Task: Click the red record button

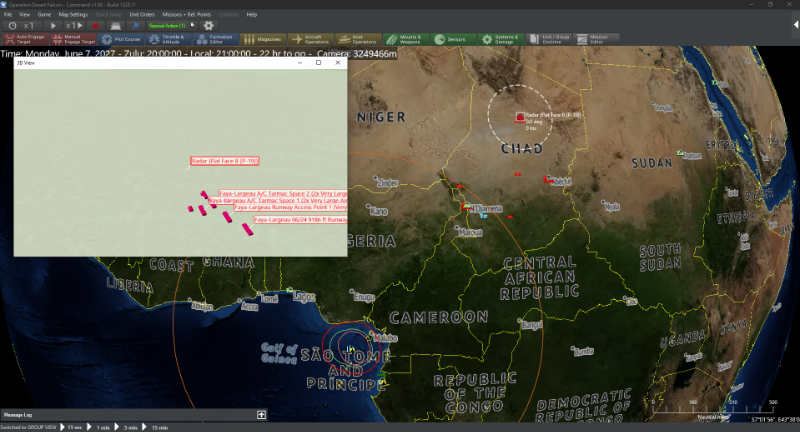Action: [95, 26]
